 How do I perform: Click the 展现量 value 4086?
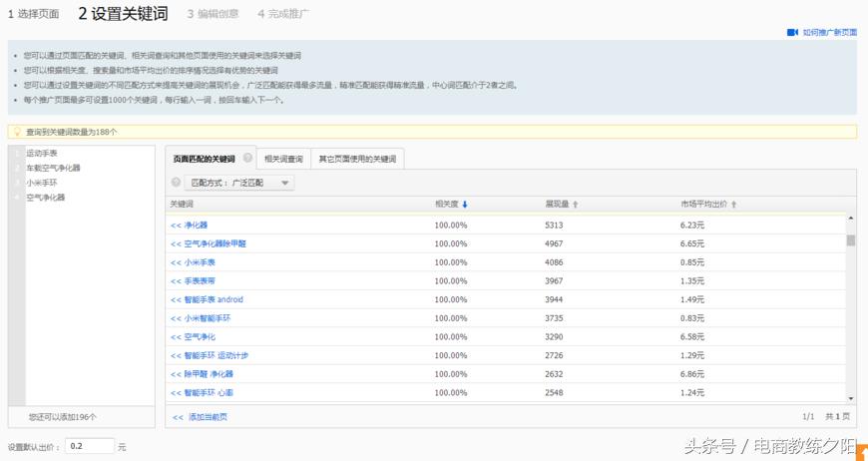pyautogui.click(x=554, y=262)
